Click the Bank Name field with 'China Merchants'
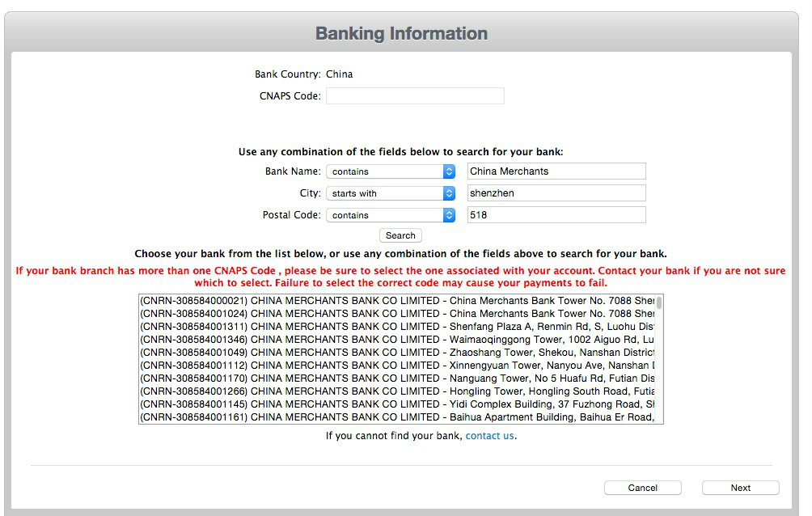 [556, 171]
